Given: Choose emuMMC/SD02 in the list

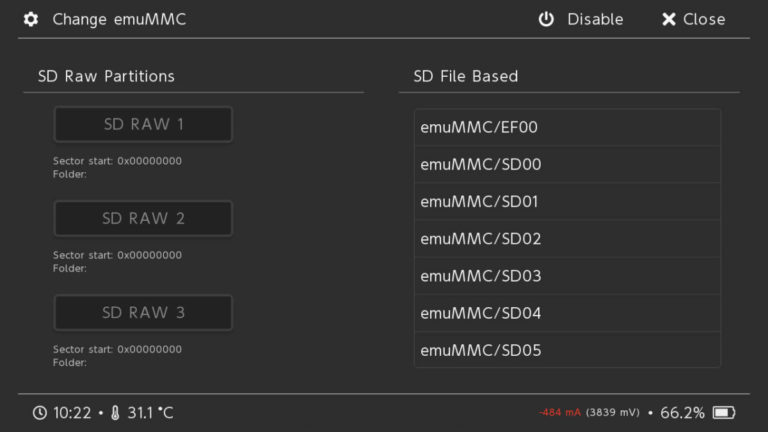Looking at the screenshot, I should [567, 239].
